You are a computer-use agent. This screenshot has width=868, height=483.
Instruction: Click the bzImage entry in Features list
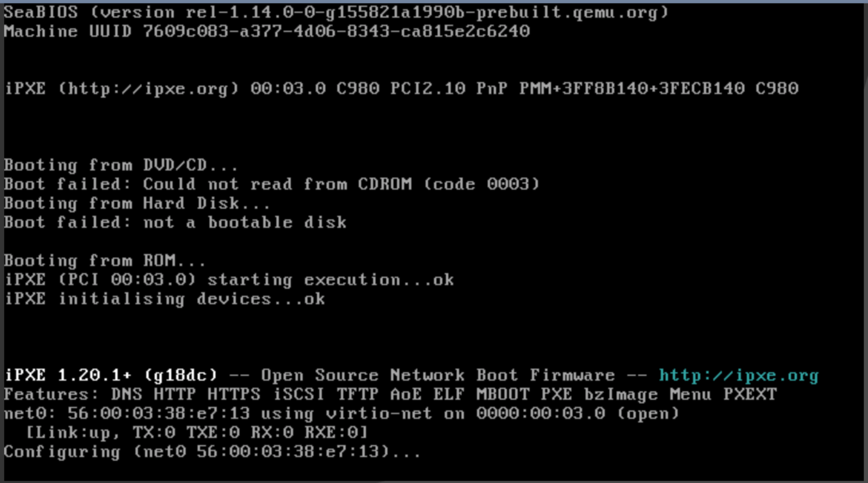(621, 394)
